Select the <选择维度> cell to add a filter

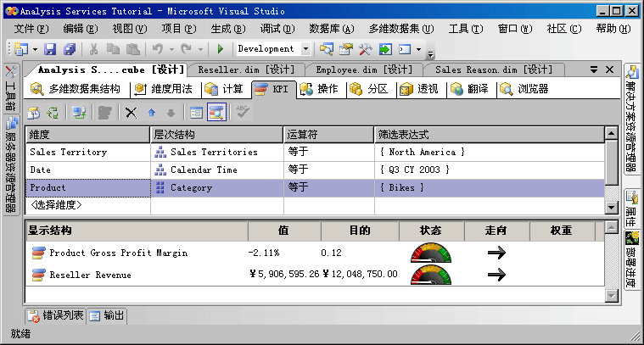click(87, 205)
